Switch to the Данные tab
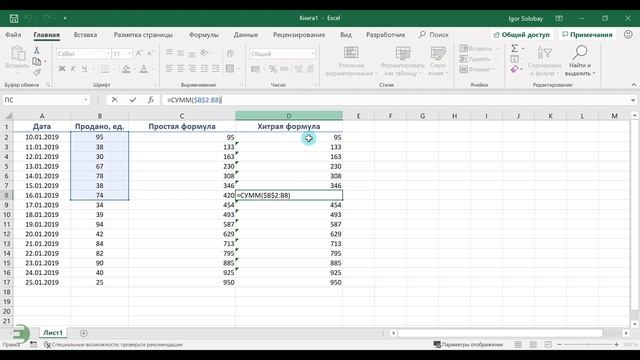Screen dimensions: 640x360 click(x=246, y=35)
